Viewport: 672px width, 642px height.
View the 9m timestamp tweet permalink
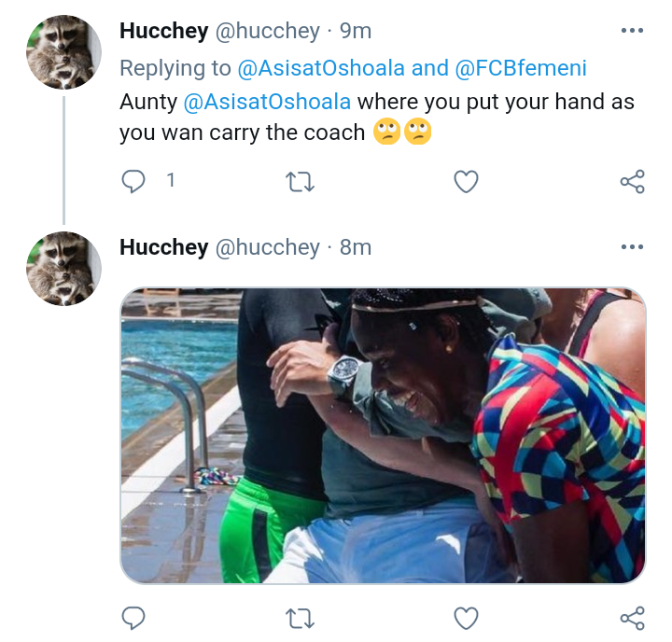pyautogui.click(x=356, y=31)
